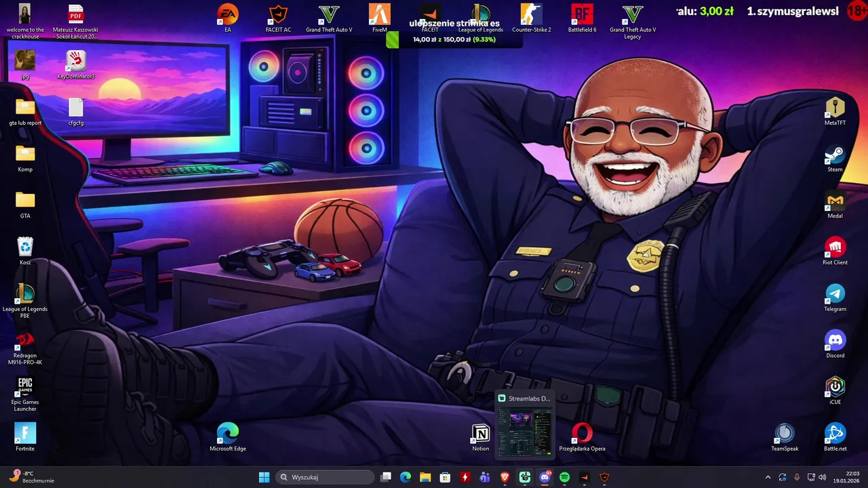Viewport: 868px width, 488px height.
Task: Select the Battlefield 6 shortcut
Action: click(x=582, y=18)
